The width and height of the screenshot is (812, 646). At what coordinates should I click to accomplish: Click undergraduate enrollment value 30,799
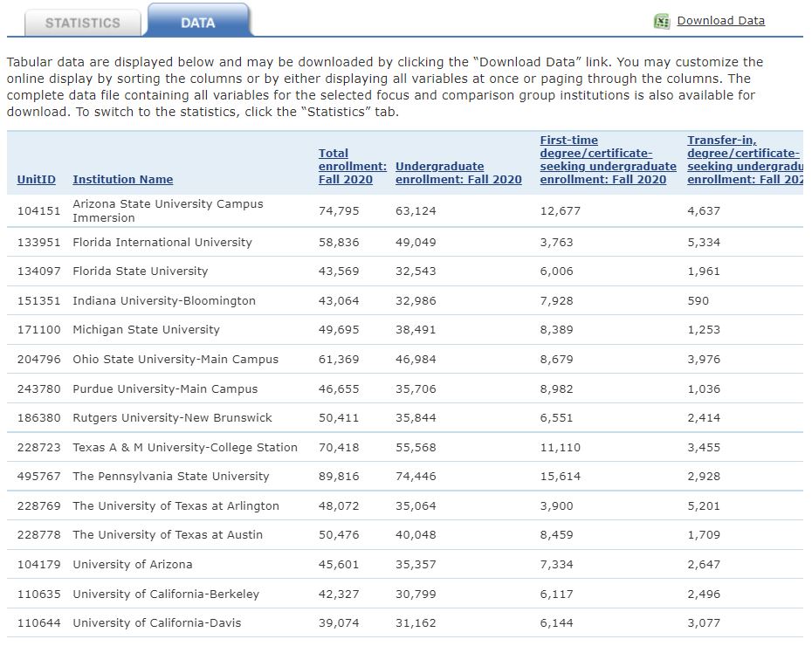416,594
